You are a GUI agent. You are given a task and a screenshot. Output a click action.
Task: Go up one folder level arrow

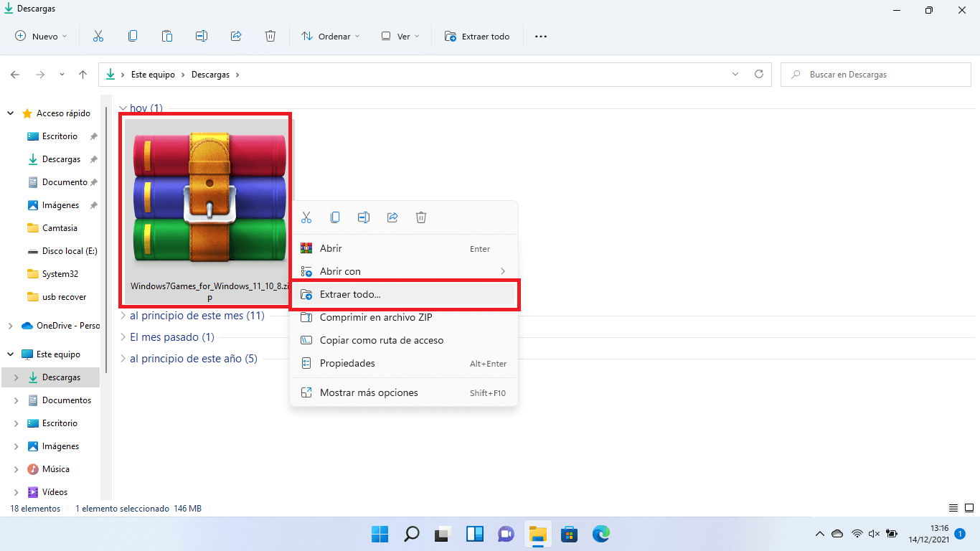coord(83,75)
